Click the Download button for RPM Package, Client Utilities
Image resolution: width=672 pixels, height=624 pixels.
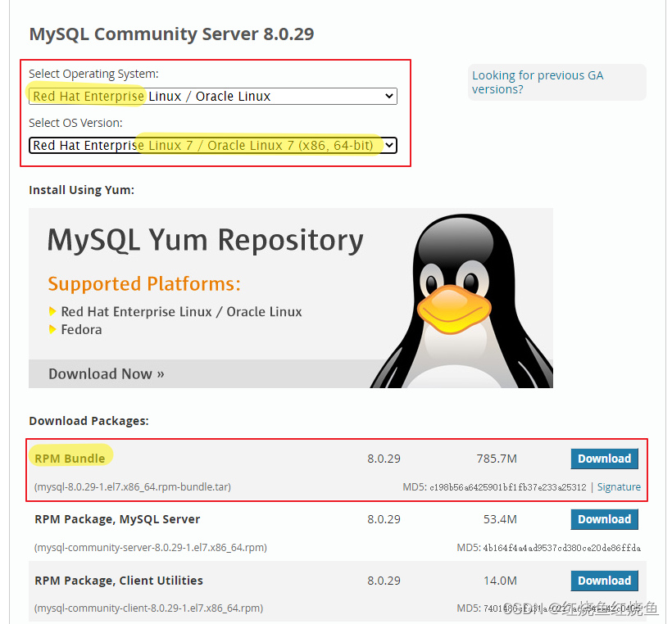pos(604,581)
